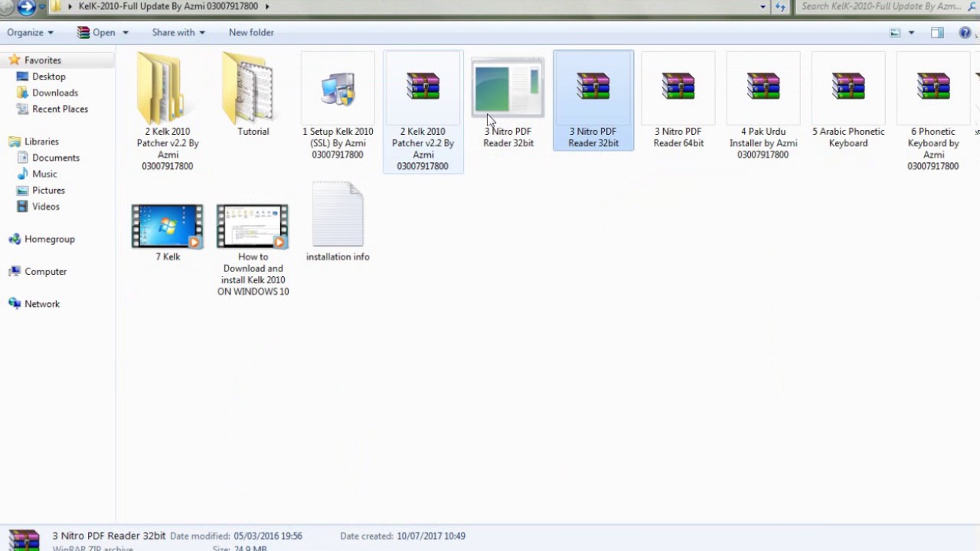Click the refresh button next to address bar
The height and width of the screenshot is (551, 980).
point(780,6)
